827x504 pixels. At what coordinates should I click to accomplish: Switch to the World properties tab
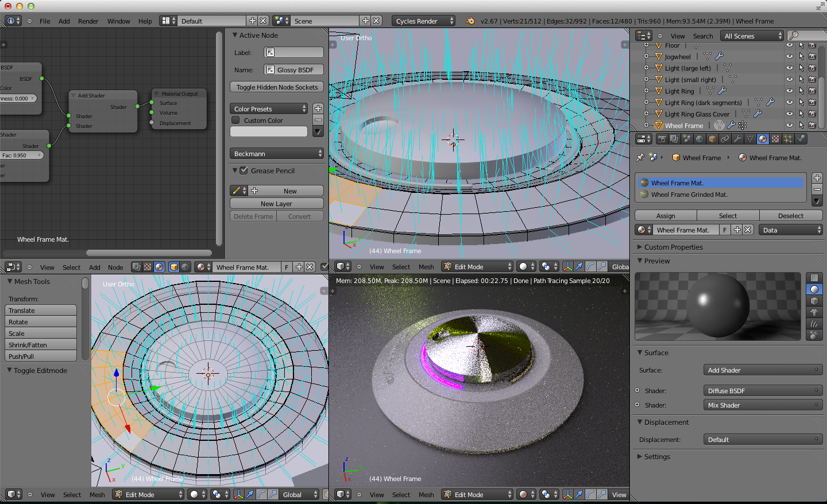click(700, 139)
